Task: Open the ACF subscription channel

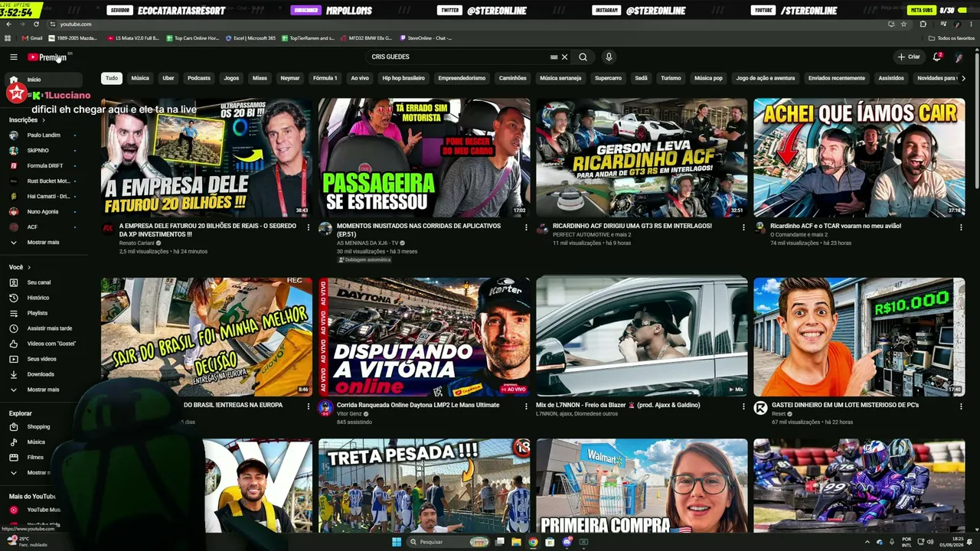Action: tap(44, 227)
